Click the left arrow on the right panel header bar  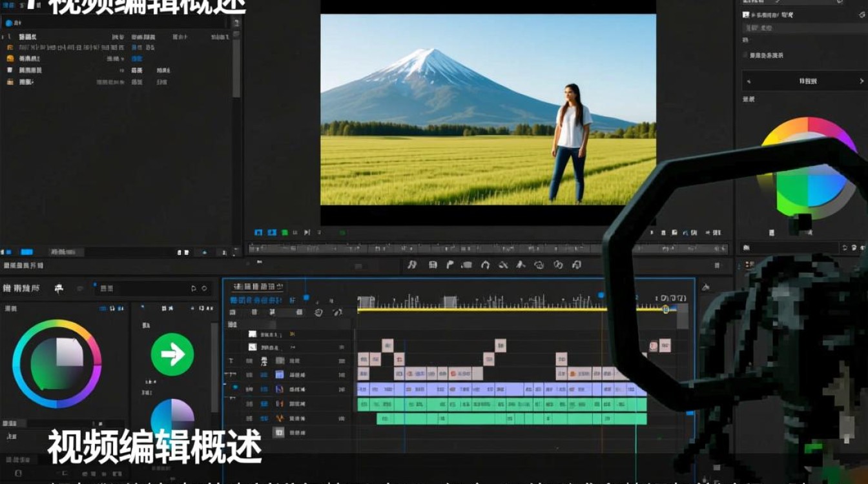pos(749,81)
